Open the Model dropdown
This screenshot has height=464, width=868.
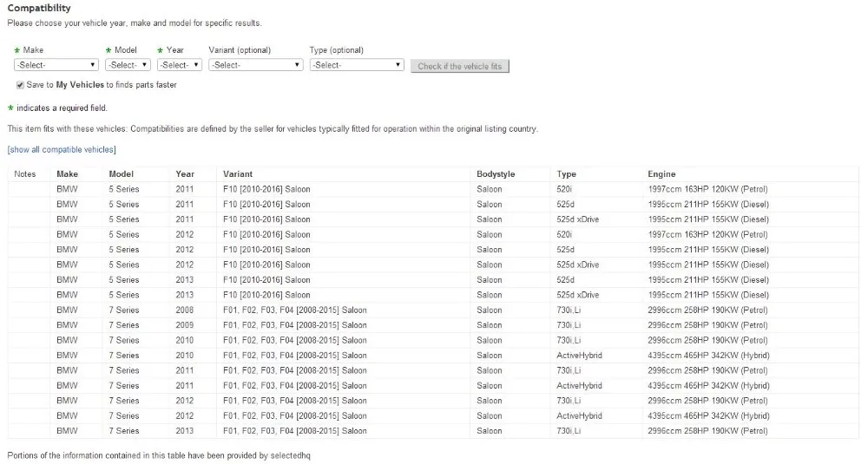coord(128,65)
